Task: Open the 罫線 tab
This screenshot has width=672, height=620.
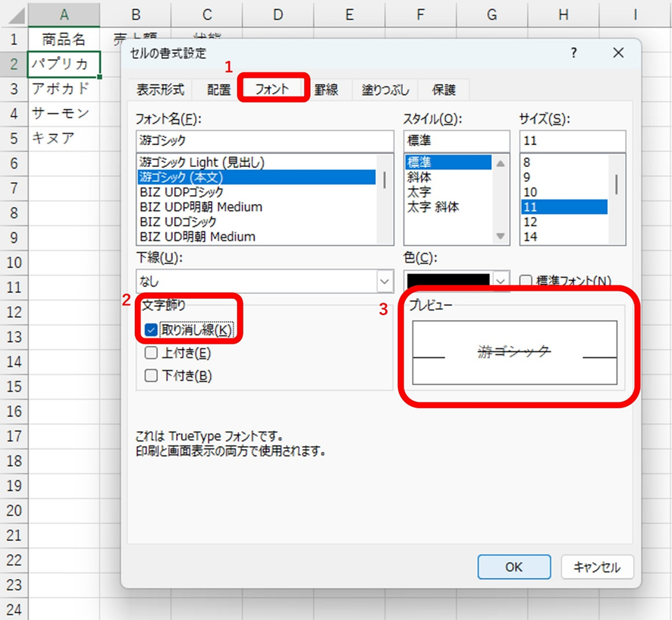Action: pyautogui.click(x=326, y=90)
